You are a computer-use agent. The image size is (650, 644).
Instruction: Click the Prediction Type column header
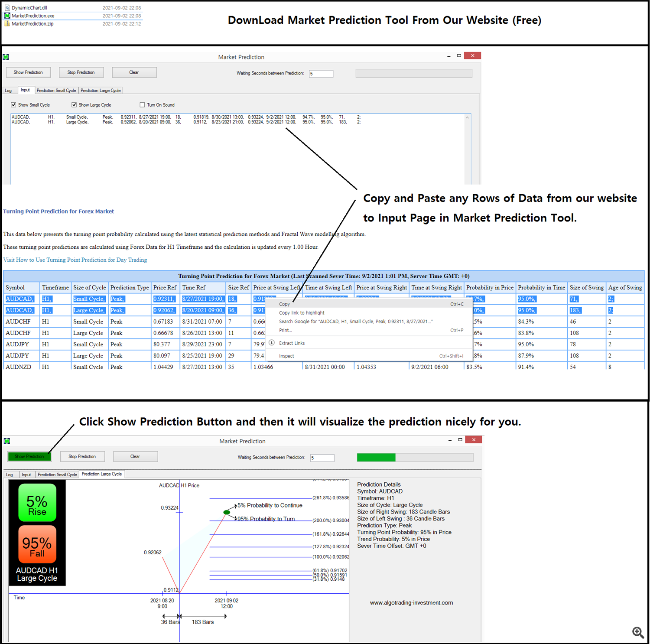coord(130,287)
